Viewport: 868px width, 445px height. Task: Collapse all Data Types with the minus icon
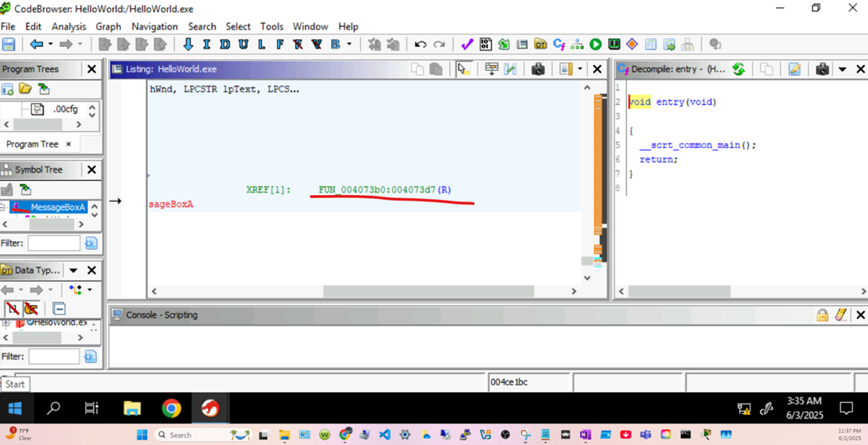tap(59, 309)
